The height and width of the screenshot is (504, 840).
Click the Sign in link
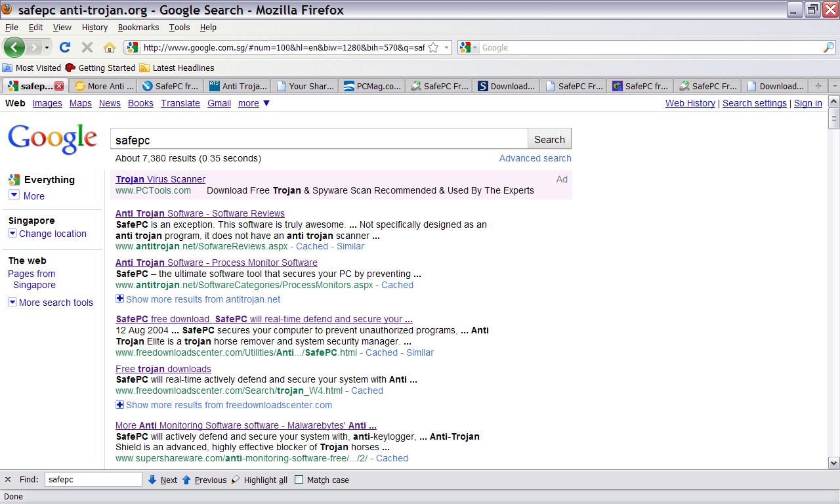[808, 103]
